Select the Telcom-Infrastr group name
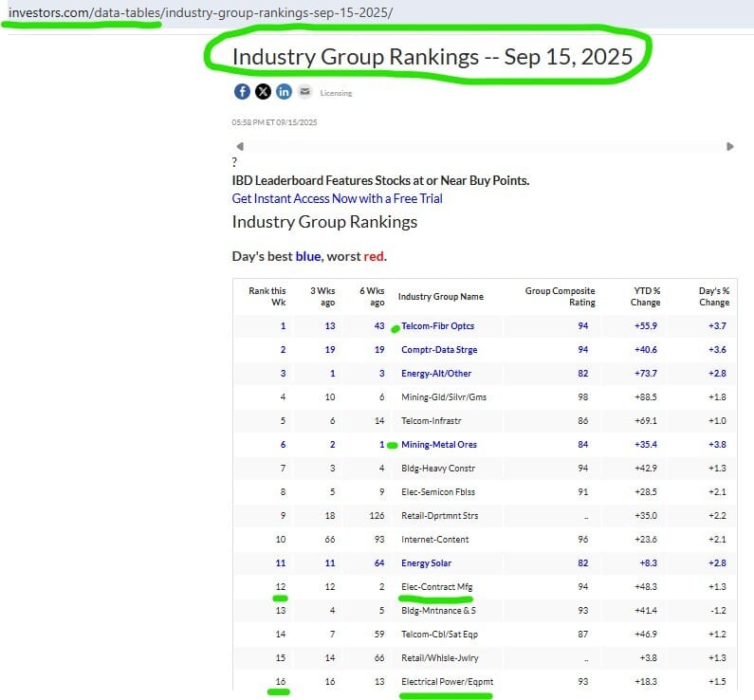The height and width of the screenshot is (700, 754). [x=432, y=421]
